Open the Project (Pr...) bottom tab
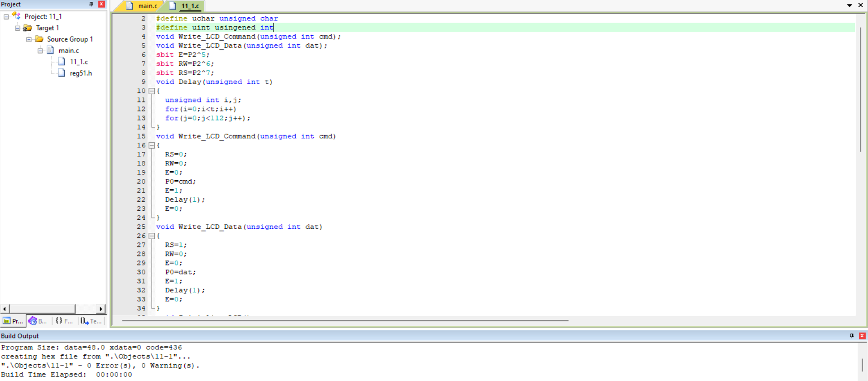868x381 pixels. (13, 321)
